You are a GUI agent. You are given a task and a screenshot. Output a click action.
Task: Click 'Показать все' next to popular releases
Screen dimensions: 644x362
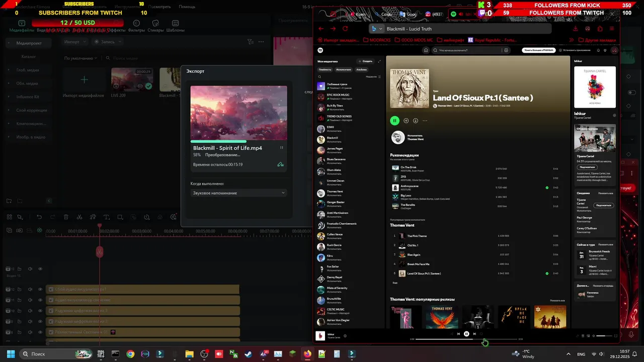click(557, 300)
